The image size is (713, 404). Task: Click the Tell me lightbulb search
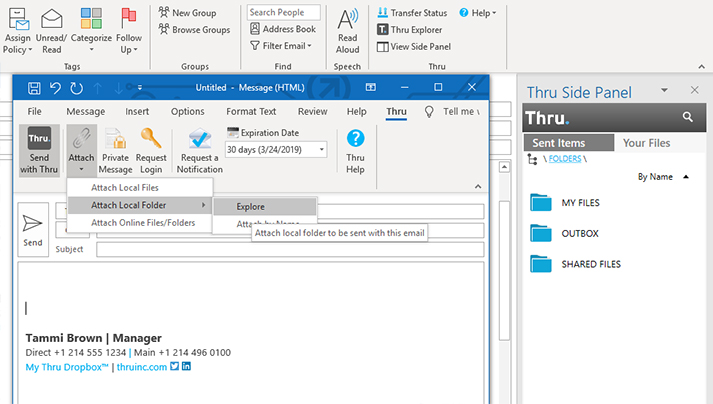pos(429,111)
